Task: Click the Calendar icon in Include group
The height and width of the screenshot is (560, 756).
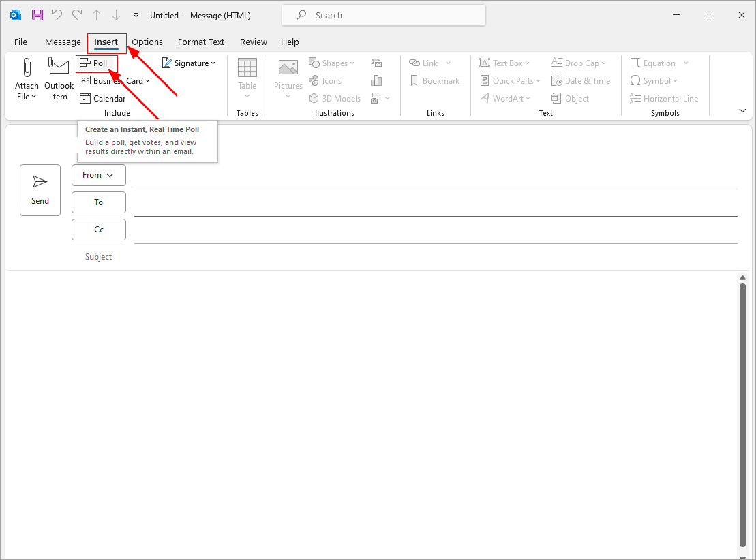Action: point(85,99)
